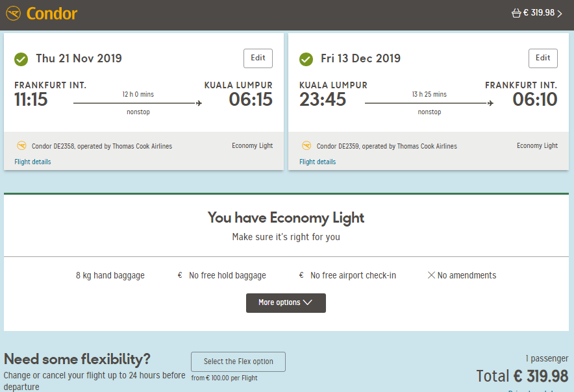574x392 pixels.
Task: Click the € 319.98 basket amount in header
Action: pos(539,13)
